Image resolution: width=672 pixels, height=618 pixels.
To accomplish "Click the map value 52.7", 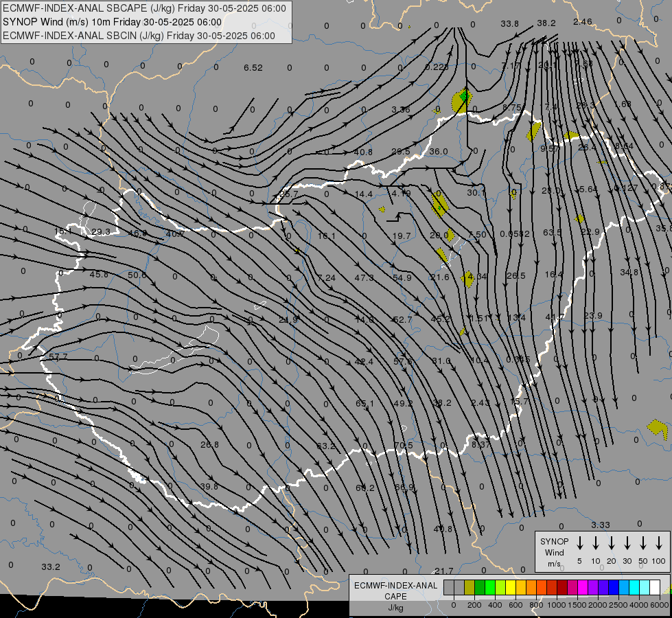I will coord(402,319).
